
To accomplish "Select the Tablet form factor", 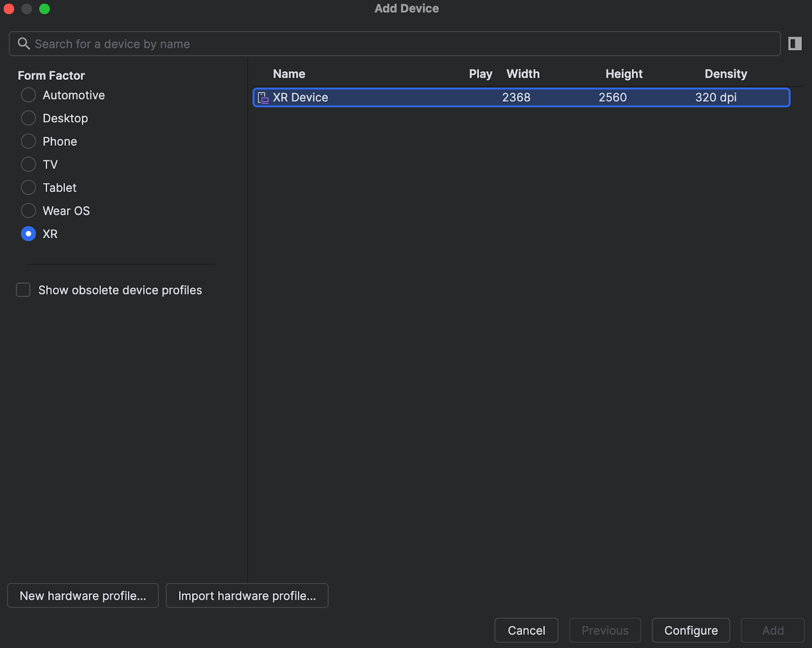I will click(x=28, y=187).
